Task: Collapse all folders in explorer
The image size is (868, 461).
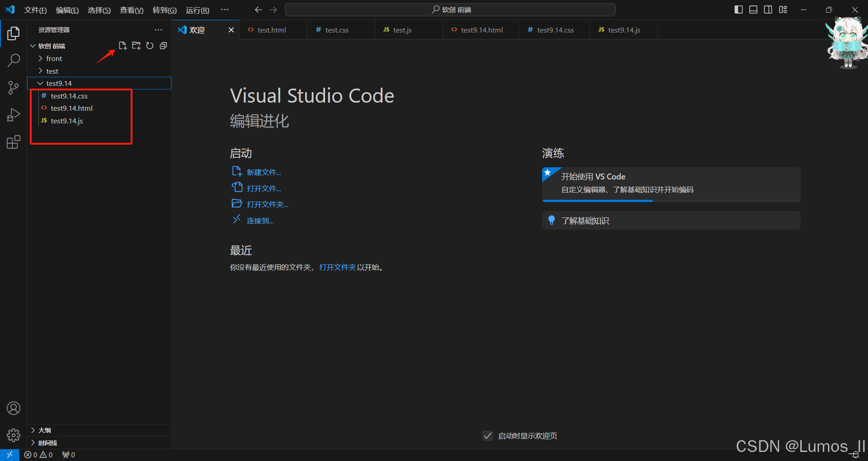Action: pos(163,46)
